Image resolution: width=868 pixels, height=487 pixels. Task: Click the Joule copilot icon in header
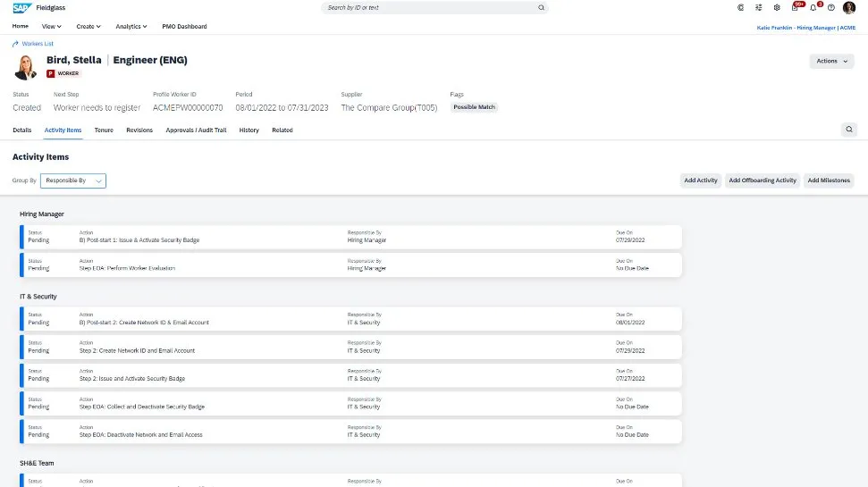coord(740,7)
